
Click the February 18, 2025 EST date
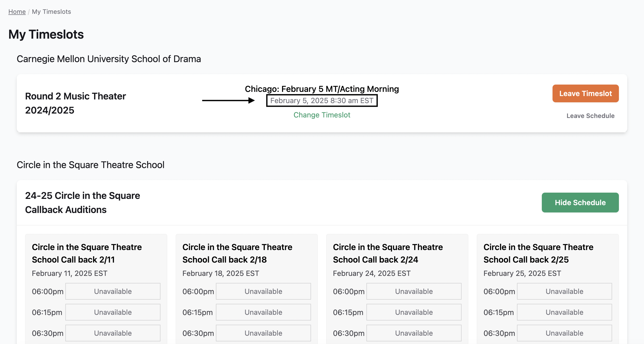221,273
